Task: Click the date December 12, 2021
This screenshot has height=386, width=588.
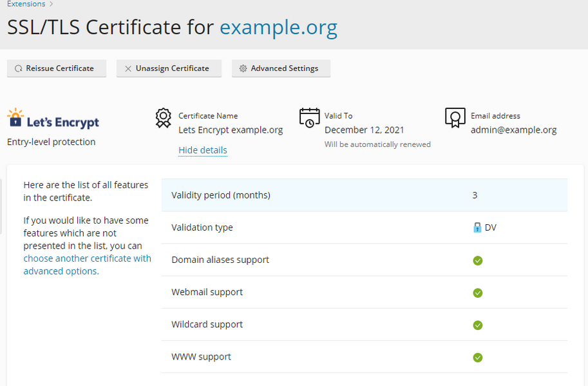Action: (x=364, y=130)
